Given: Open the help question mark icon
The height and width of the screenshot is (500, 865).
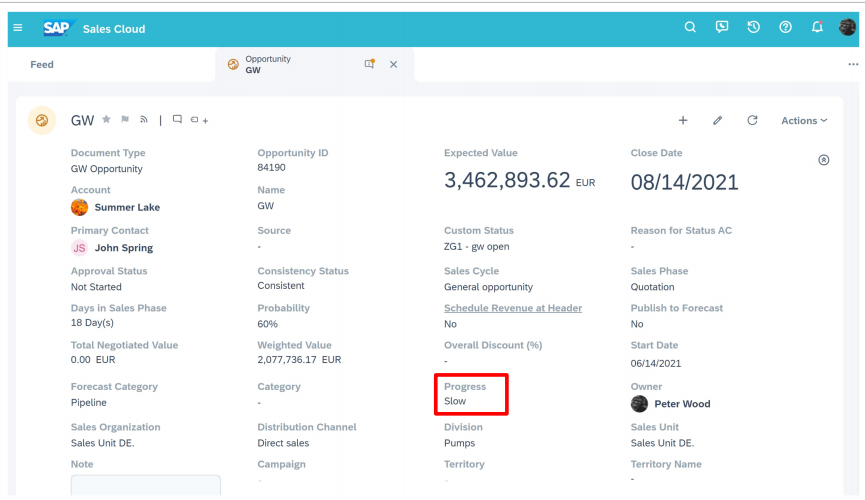Looking at the screenshot, I should click(x=786, y=27).
